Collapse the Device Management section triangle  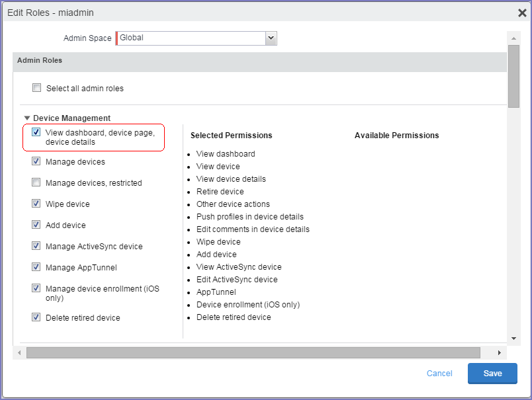point(27,118)
